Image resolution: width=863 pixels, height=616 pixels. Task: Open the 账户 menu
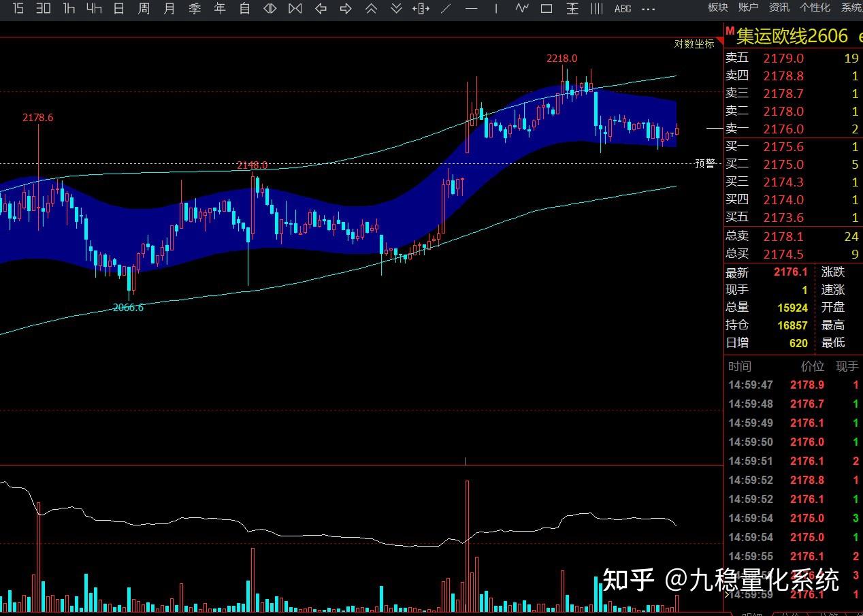tap(748, 7)
